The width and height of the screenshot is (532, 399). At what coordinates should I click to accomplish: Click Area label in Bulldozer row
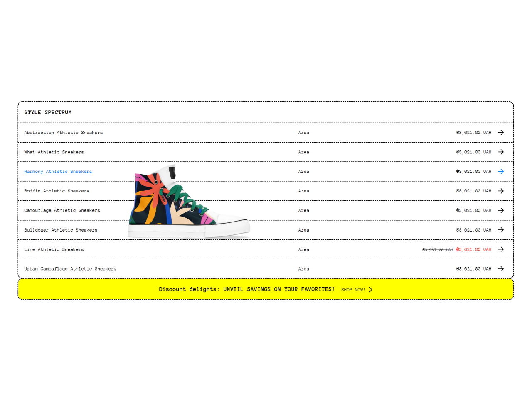point(304,230)
